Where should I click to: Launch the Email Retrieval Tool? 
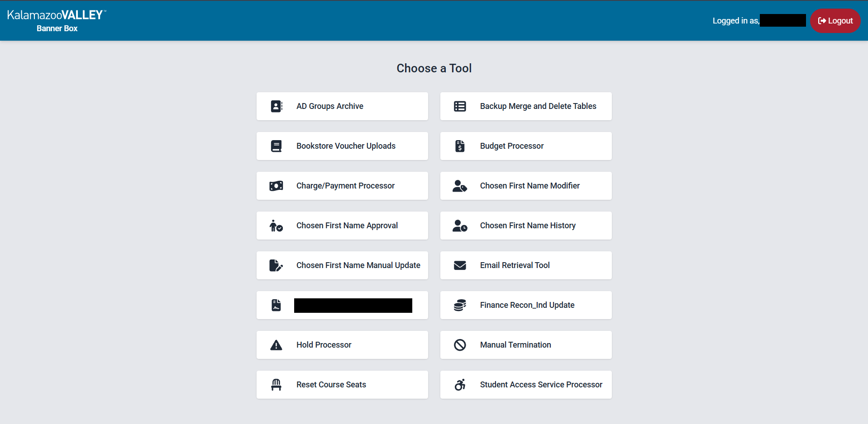click(526, 265)
